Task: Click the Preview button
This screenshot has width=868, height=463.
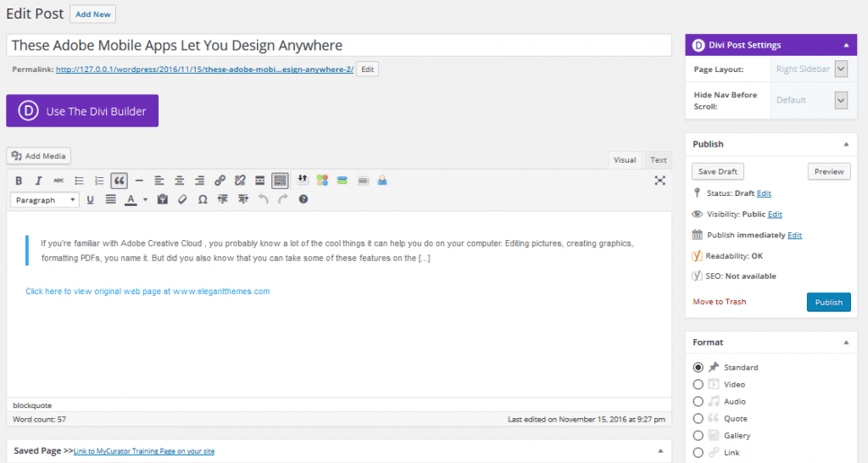Action: click(x=829, y=171)
